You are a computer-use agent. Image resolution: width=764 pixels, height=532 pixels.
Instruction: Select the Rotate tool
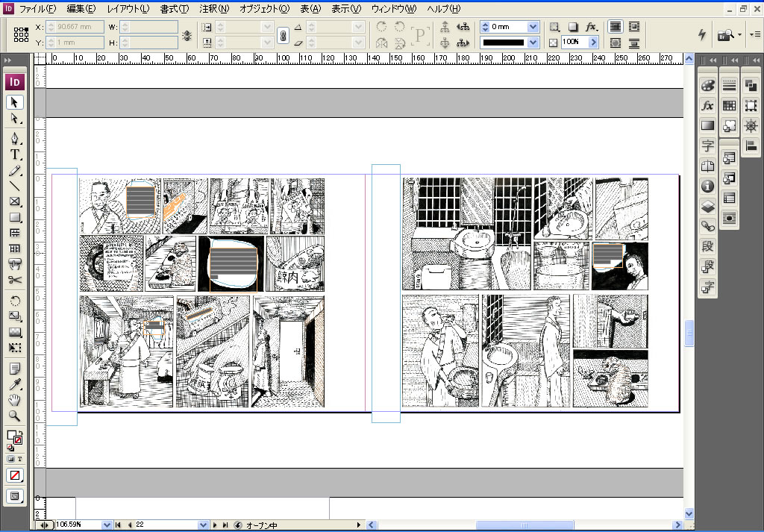[15, 301]
